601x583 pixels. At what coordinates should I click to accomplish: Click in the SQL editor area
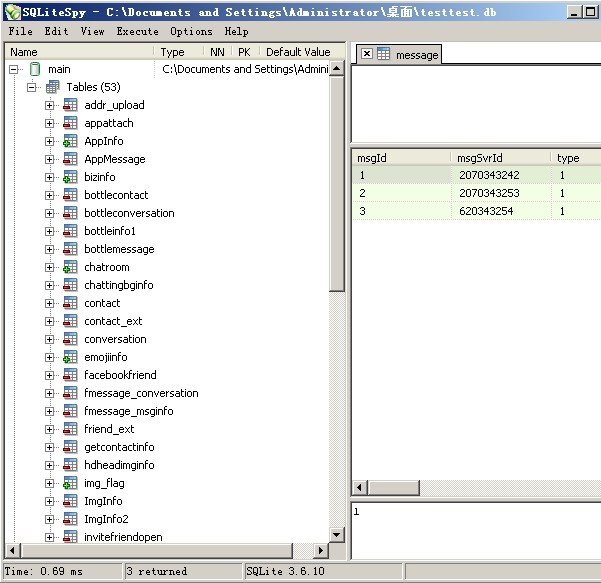click(x=476, y=103)
